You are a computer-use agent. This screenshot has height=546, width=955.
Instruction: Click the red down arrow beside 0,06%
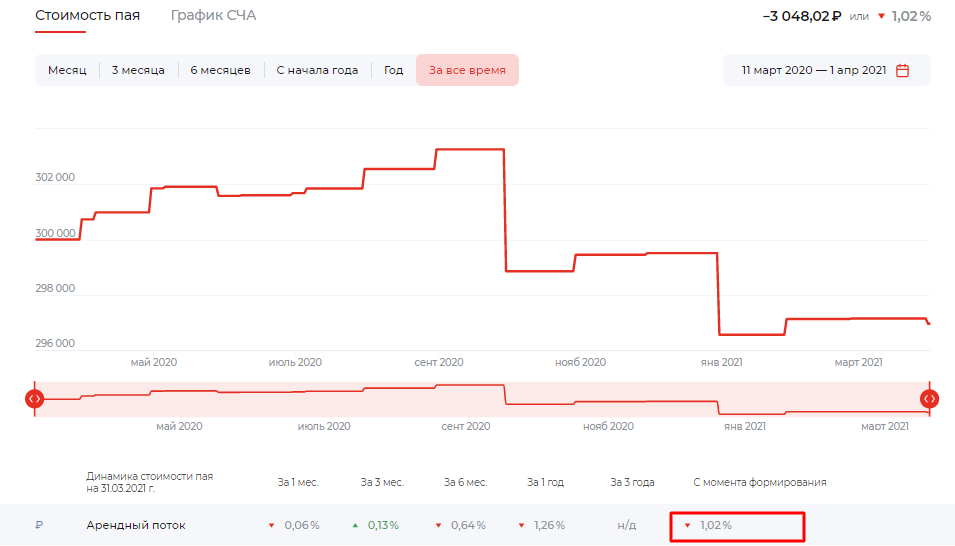(271, 526)
